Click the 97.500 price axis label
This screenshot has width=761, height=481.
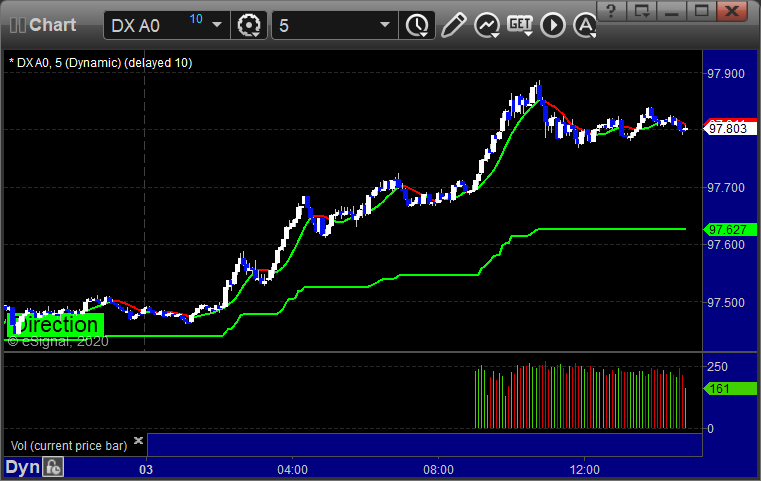pos(726,302)
